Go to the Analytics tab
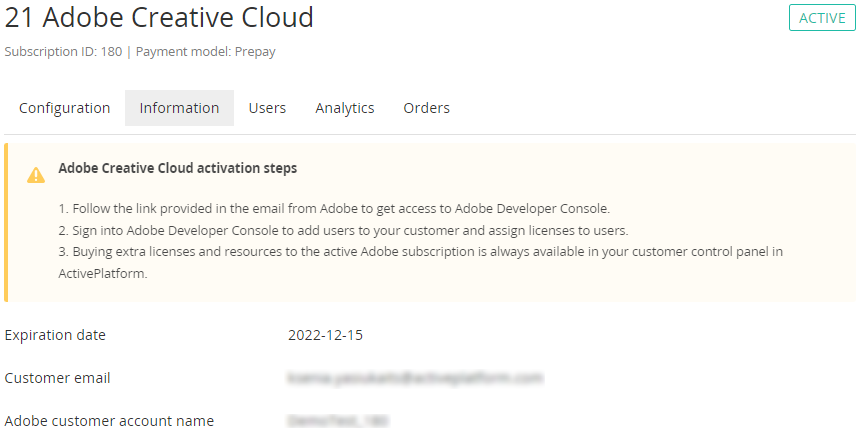The height and width of the screenshot is (436, 864). click(345, 108)
